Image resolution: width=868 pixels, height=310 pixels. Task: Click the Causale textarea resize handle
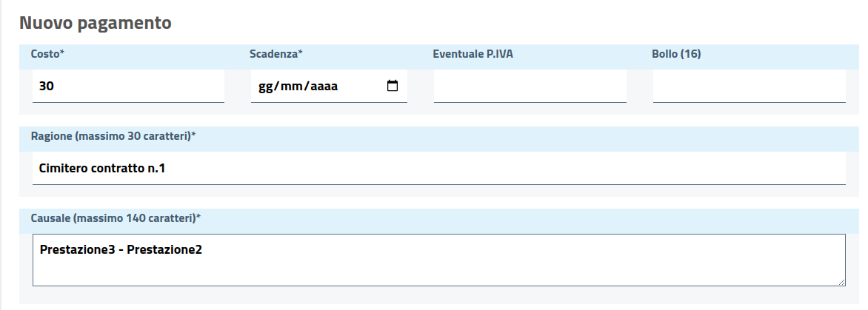[x=841, y=282]
